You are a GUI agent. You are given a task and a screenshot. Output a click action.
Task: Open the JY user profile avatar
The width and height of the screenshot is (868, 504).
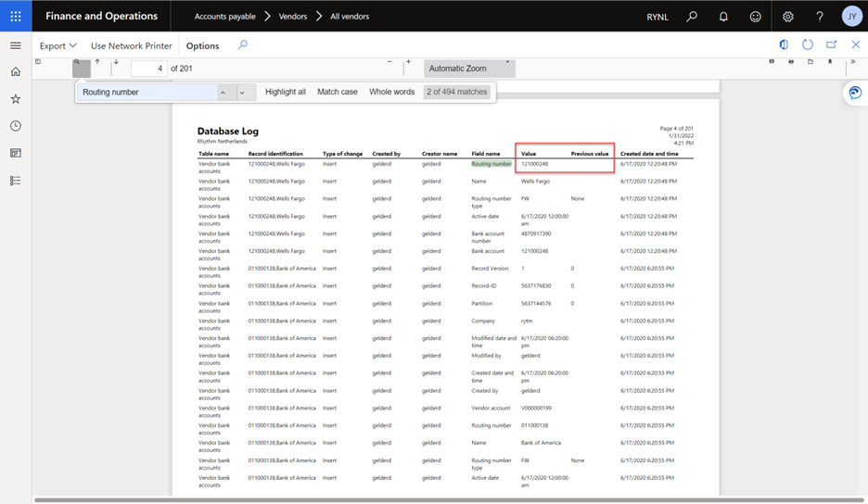point(852,17)
